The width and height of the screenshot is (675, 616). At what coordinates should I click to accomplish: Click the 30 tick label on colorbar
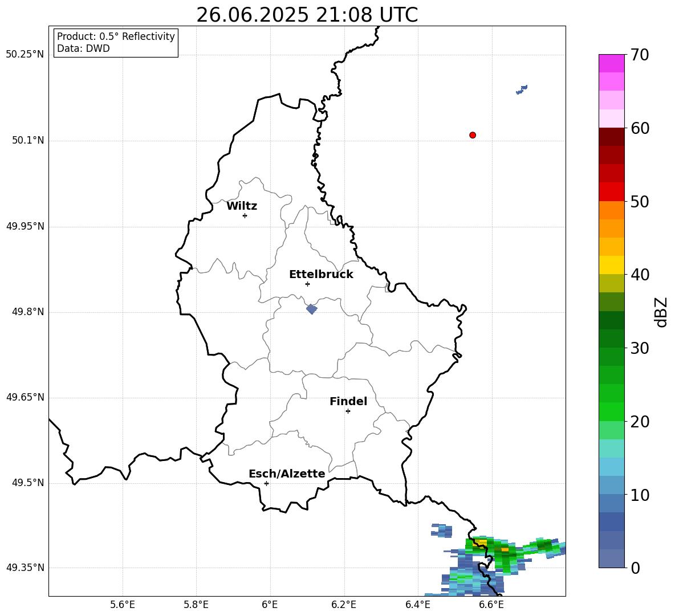tap(640, 348)
